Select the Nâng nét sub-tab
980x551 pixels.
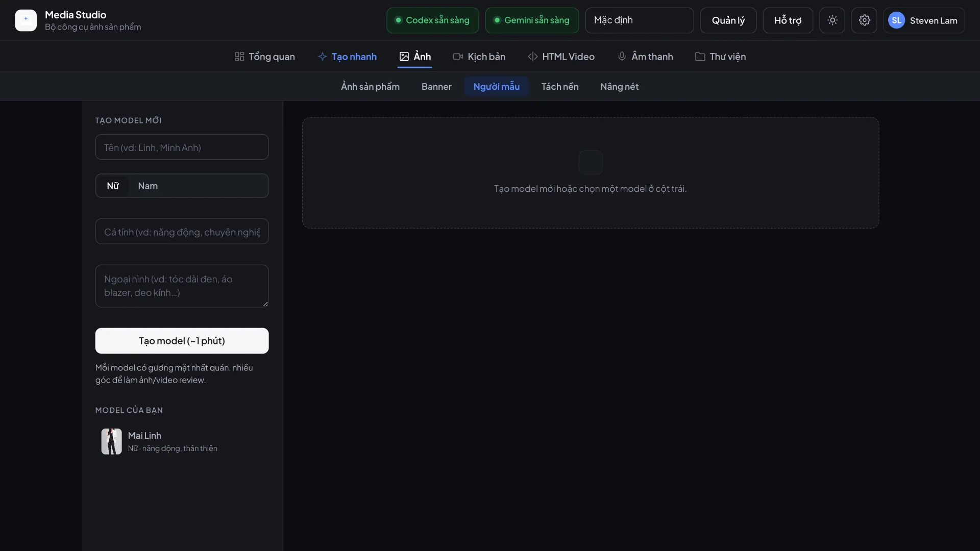pyautogui.click(x=619, y=87)
